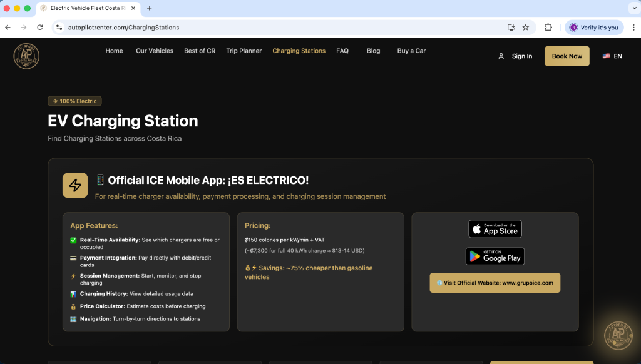Viewport: 641px width, 364px height.
Task: Open the Trip Planner page
Action: 244,51
